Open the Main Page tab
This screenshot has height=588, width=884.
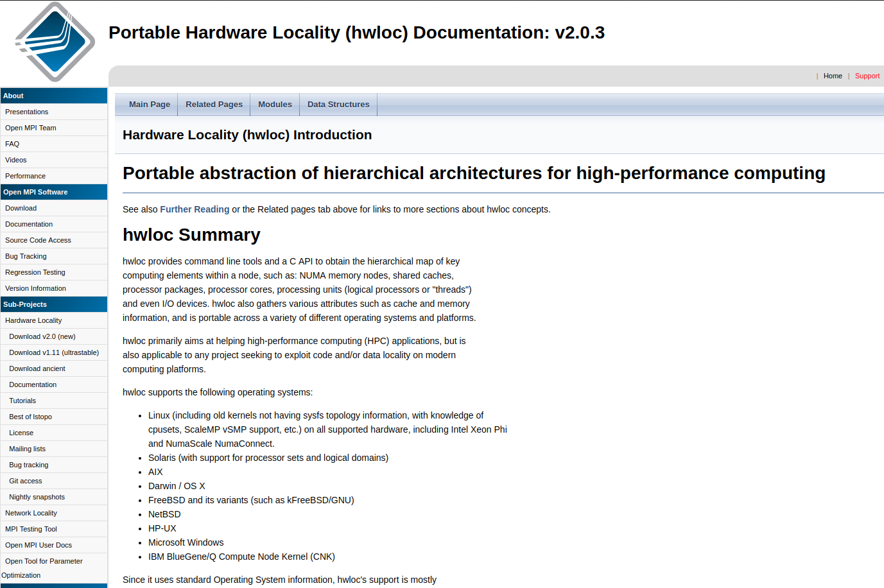pyautogui.click(x=150, y=104)
